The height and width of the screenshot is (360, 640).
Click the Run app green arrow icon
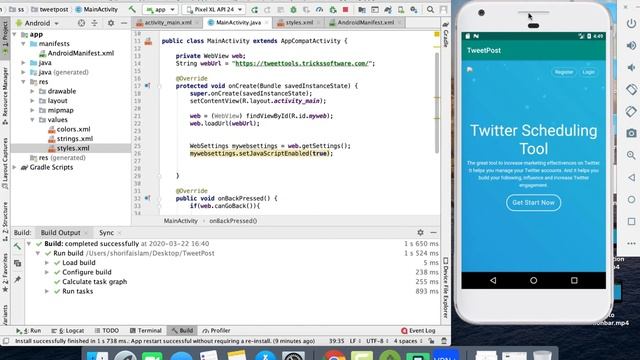(x=254, y=9)
